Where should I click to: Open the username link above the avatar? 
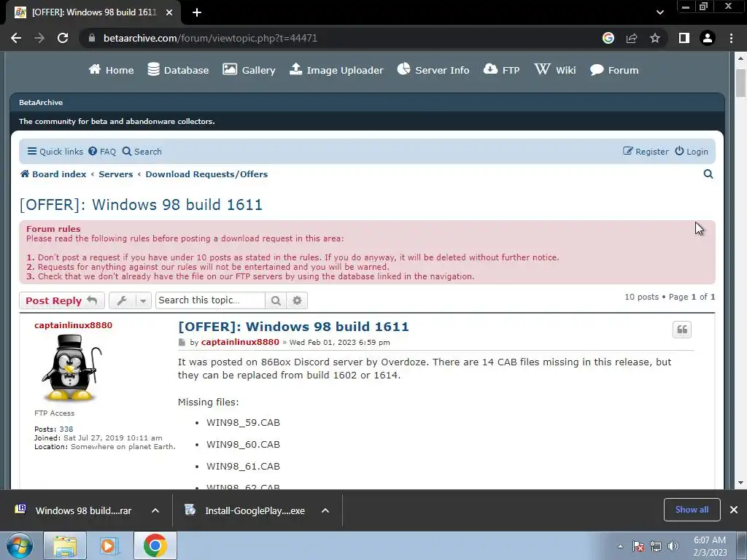(74, 325)
